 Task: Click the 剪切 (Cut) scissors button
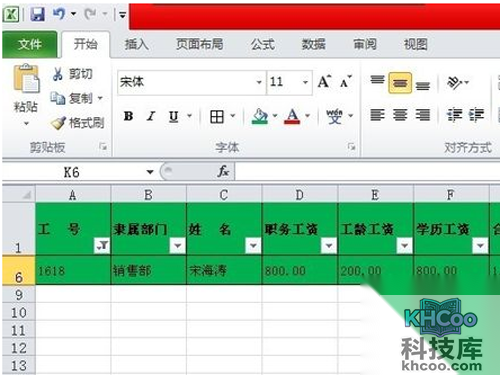(x=72, y=74)
